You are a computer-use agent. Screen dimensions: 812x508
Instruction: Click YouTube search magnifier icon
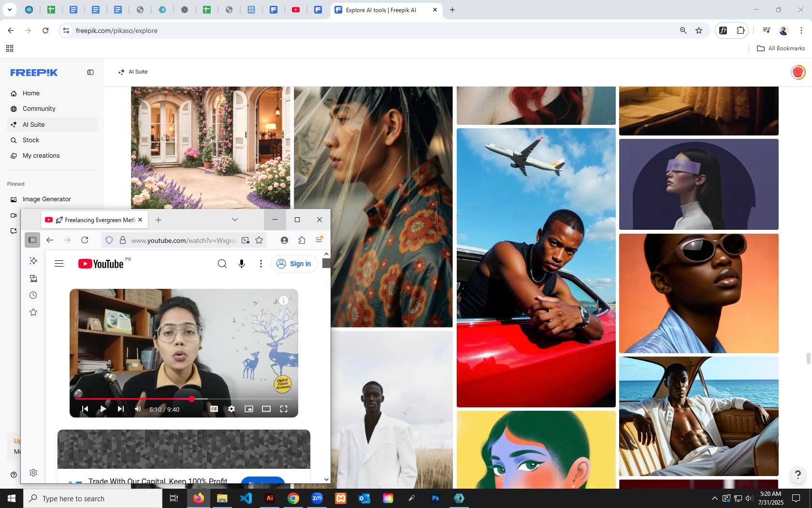pyautogui.click(x=222, y=264)
